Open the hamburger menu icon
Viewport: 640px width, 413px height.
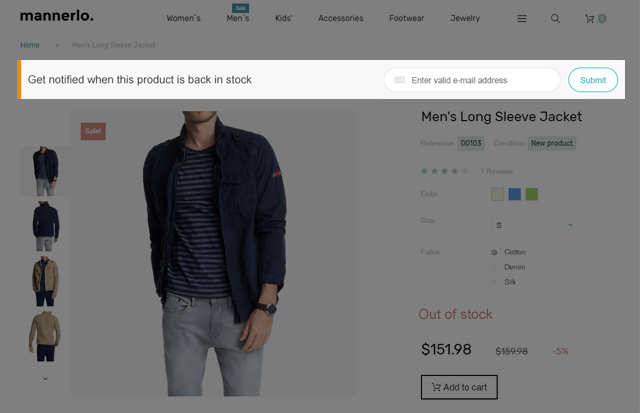[x=522, y=19]
